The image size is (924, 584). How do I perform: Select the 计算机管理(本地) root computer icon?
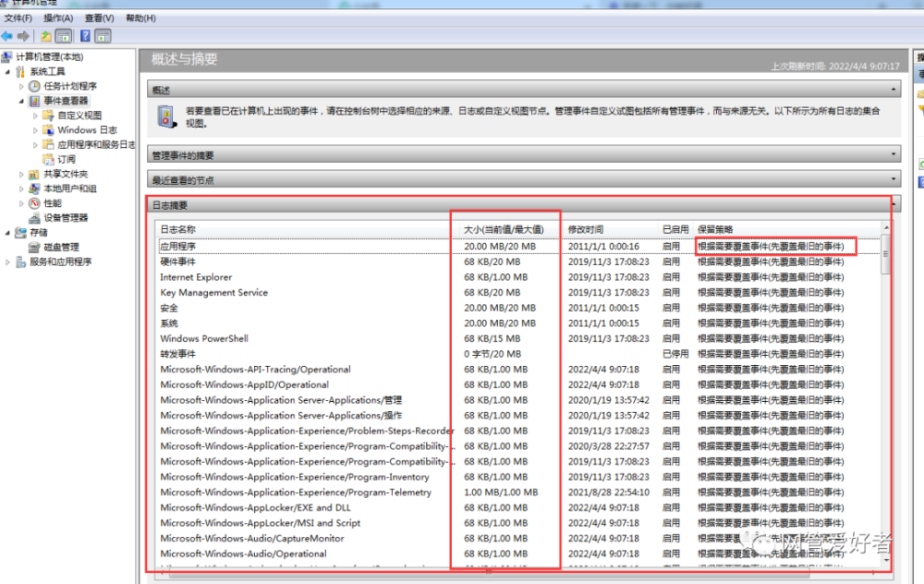pos(6,57)
